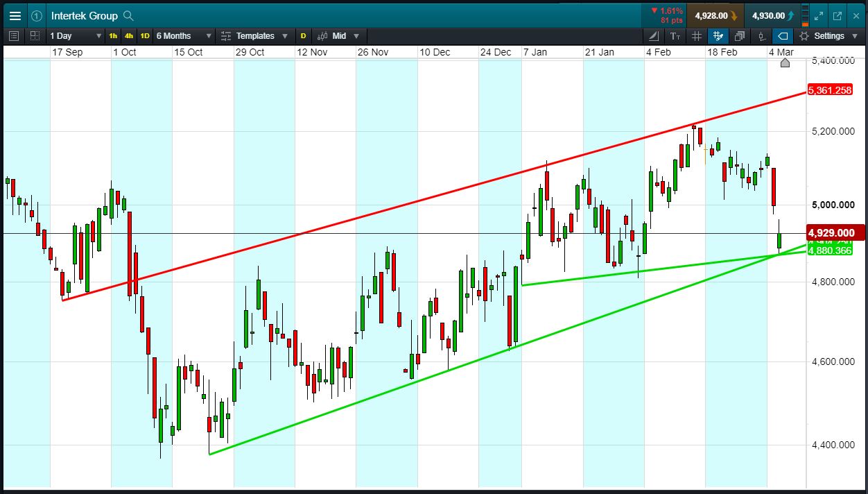The width and height of the screenshot is (868, 494).
Task: Click the dashed layout selection icon
Action: [35, 36]
